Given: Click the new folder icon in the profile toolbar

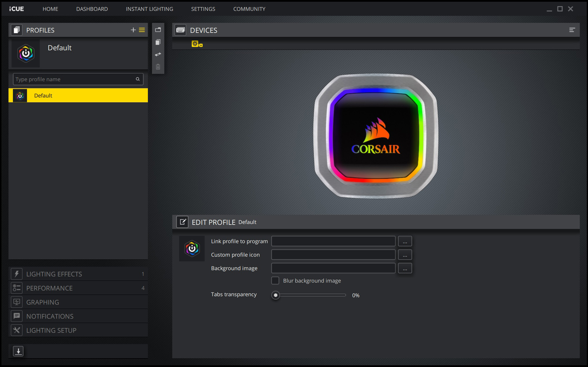Looking at the screenshot, I should pyautogui.click(x=158, y=30).
